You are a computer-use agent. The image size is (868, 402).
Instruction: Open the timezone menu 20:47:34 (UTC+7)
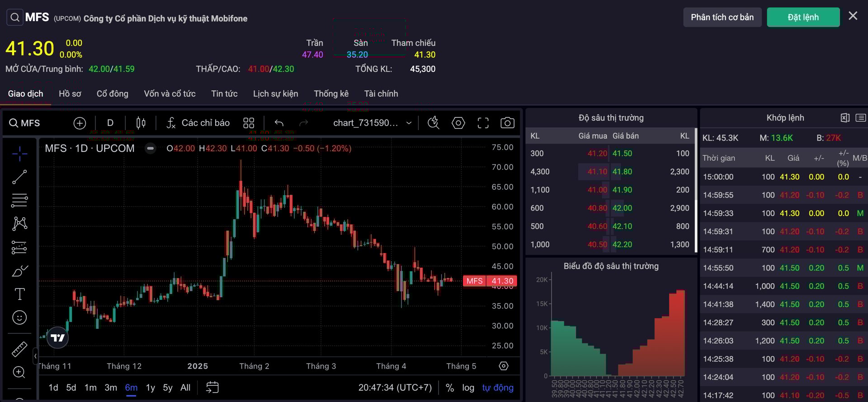(x=395, y=388)
